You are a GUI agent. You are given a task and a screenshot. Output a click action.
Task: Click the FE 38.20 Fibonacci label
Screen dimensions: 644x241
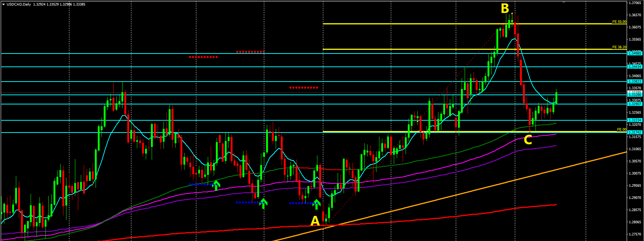point(619,47)
